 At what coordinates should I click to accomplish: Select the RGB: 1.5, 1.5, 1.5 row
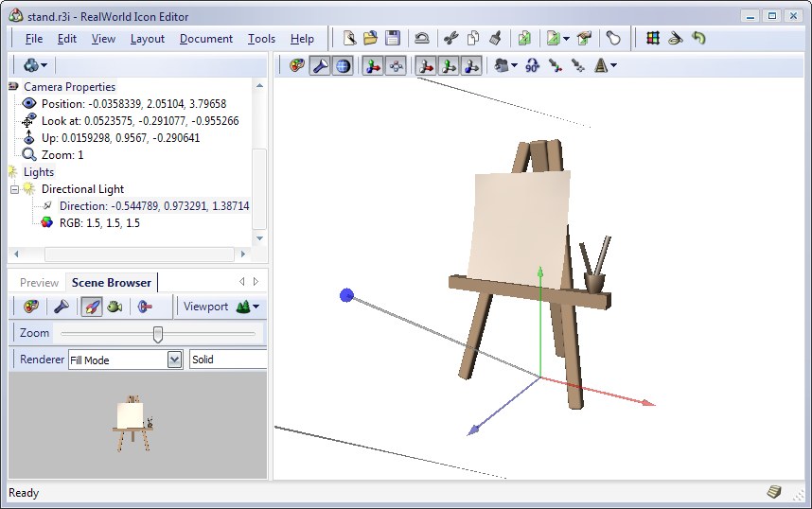99,223
